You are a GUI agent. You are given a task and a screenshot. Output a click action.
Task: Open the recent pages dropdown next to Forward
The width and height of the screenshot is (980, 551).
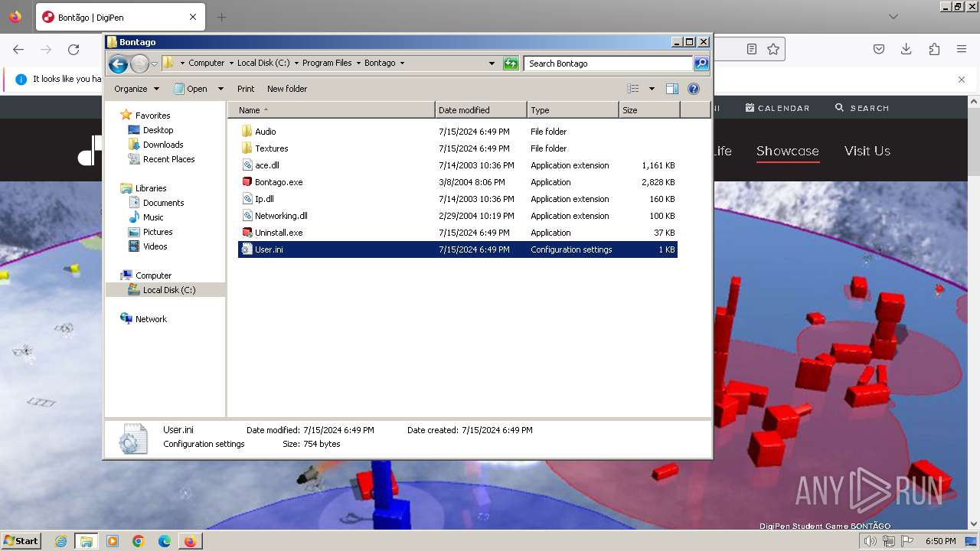point(154,64)
